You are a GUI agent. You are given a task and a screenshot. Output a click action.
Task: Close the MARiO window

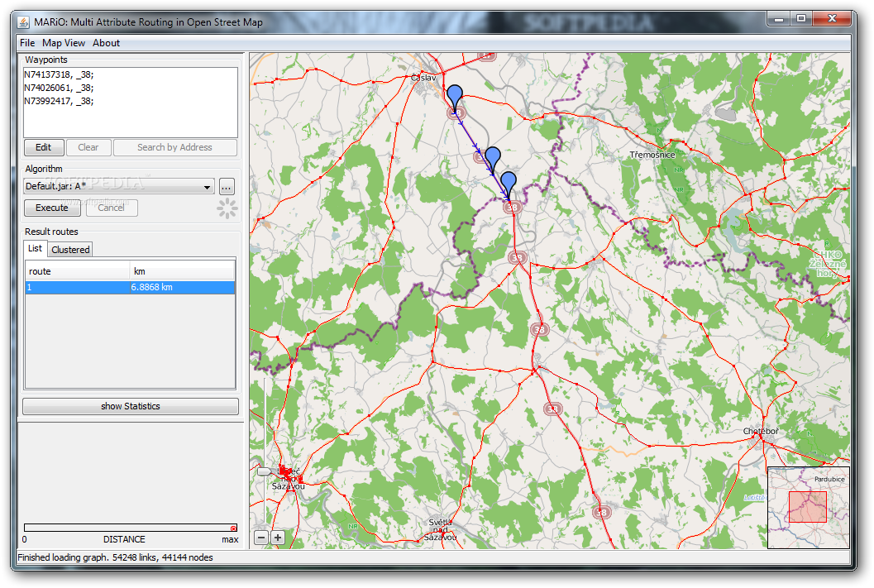click(x=832, y=19)
